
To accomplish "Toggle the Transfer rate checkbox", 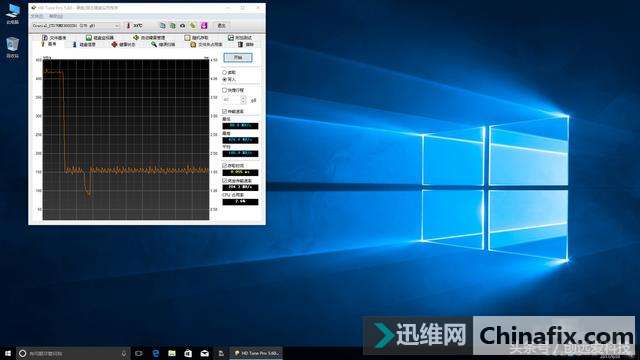I will 224,111.
